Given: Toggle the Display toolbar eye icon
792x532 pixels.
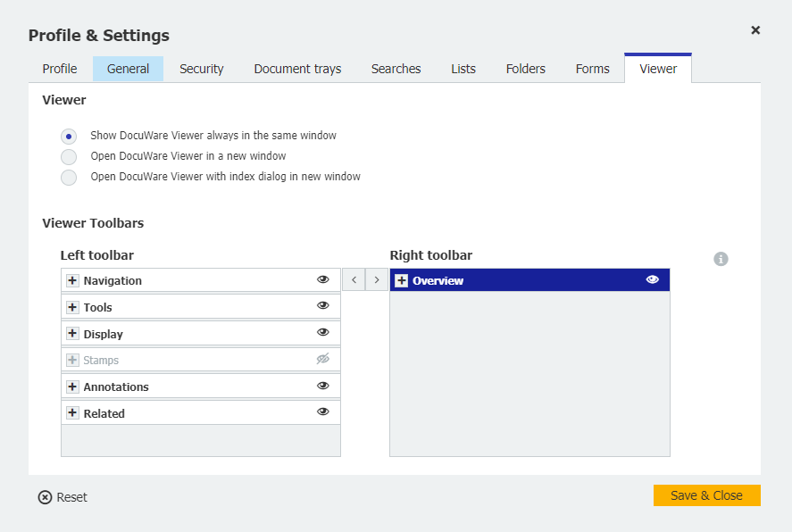Looking at the screenshot, I should click(323, 332).
